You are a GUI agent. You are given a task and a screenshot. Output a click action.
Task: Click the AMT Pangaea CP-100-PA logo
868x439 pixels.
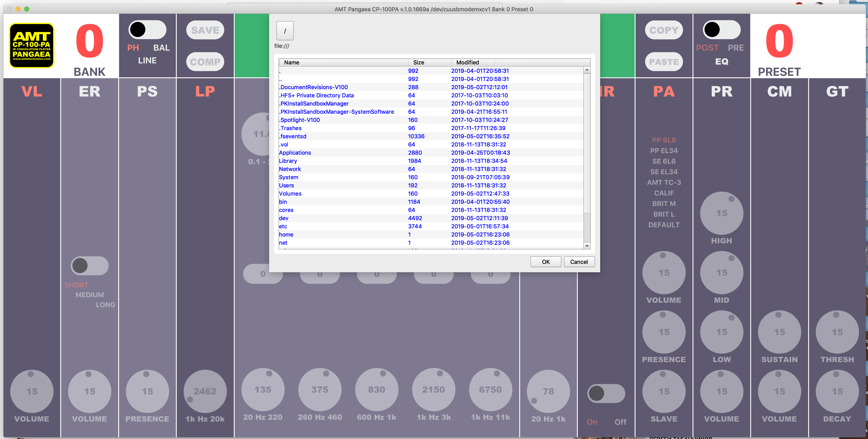pyautogui.click(x=31, y=45)
